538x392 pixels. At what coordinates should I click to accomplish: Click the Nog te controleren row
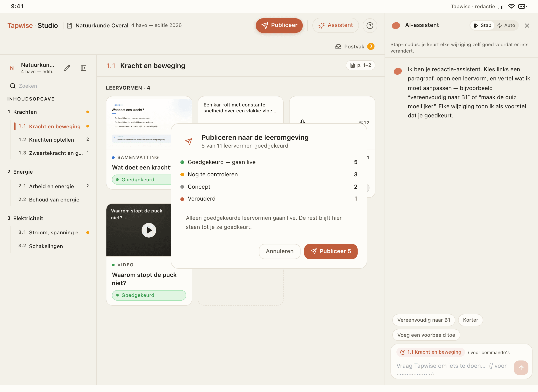pyautogui.click(x=269, y=174)
